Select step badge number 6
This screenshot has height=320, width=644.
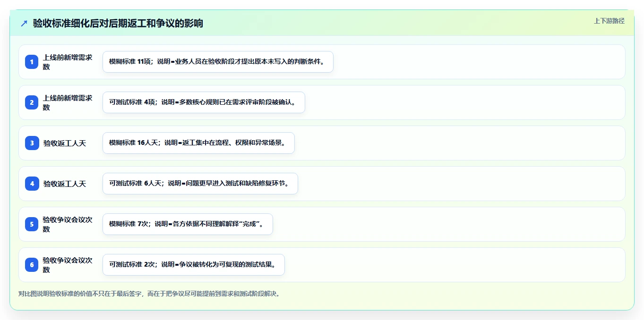coord(32,265)
